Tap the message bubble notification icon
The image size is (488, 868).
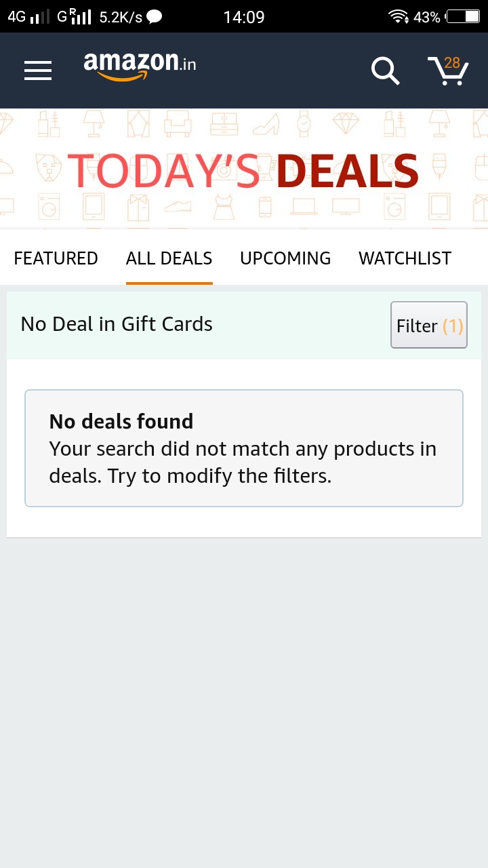point(155,17)
